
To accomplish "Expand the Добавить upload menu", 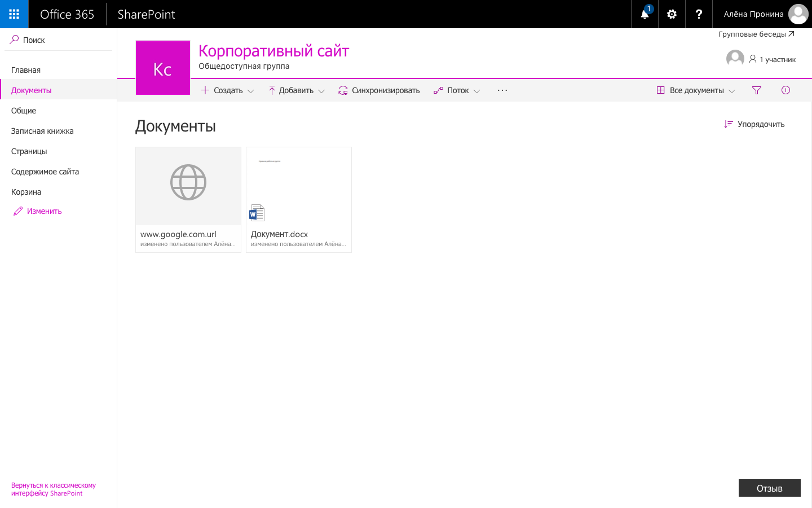I will tap(296, 90).
